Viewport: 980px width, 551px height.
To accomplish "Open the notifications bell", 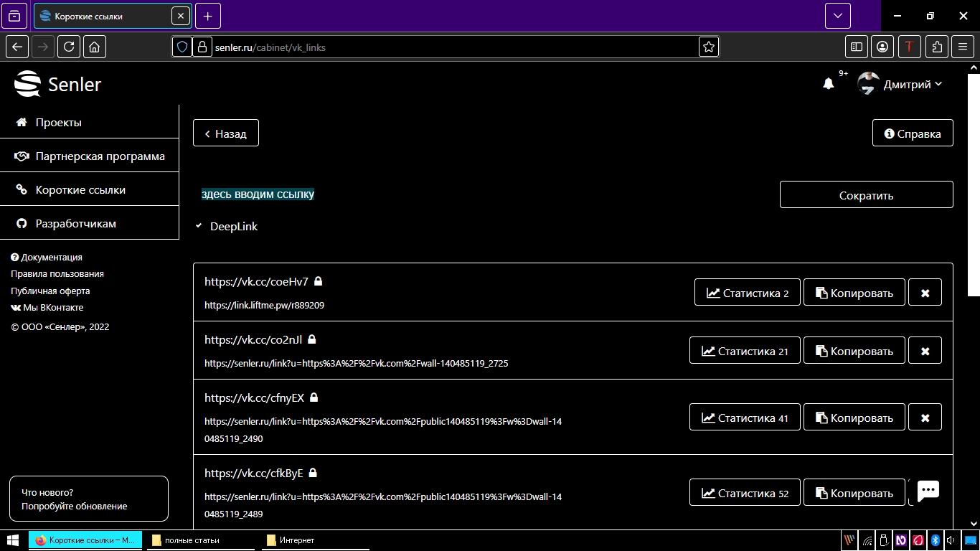I will pyautogui.click(x=828, y=84).
